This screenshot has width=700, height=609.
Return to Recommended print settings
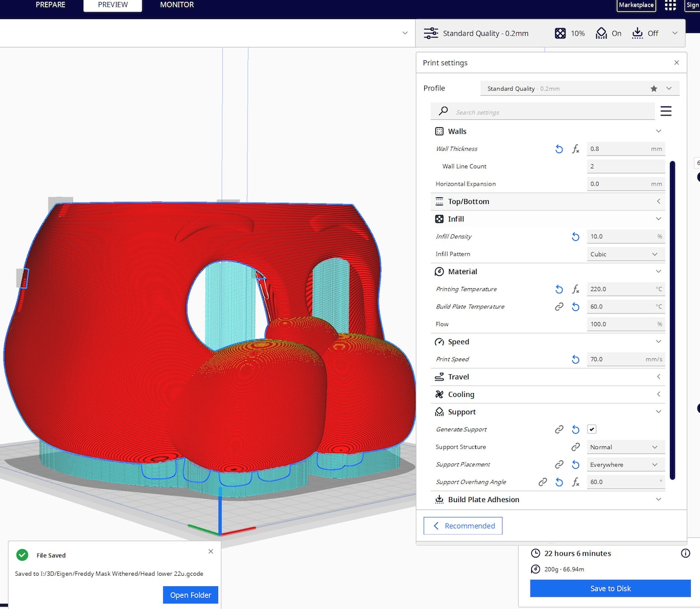tap(462, 525)
